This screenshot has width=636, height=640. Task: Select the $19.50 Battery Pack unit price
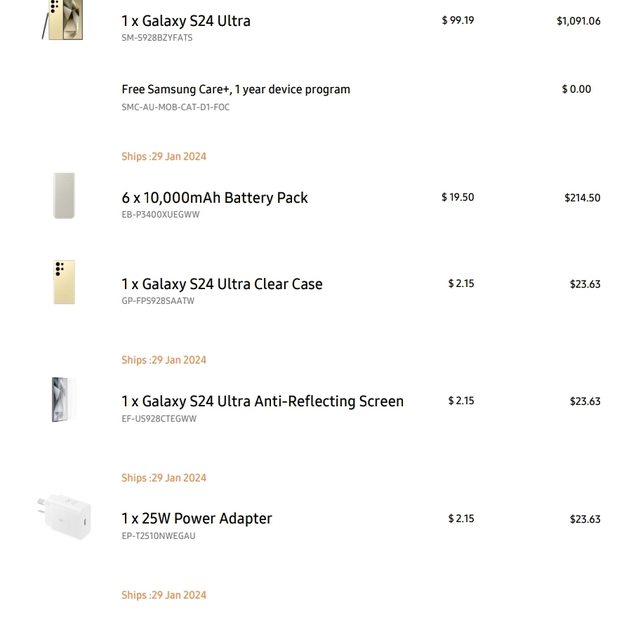point(458,197)
